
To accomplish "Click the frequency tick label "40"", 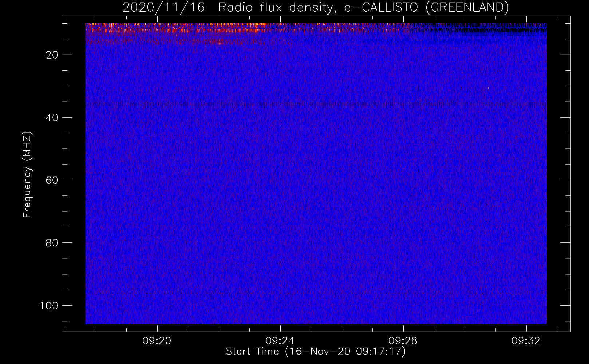I will 52,118.
